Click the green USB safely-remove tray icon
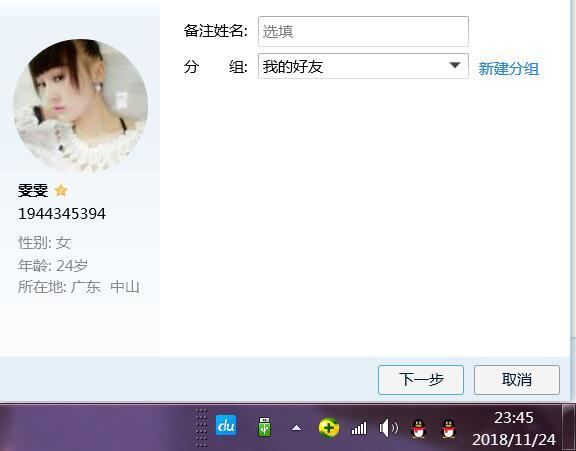The width and height of the screenshot is (576, 451). click(264, 427)
